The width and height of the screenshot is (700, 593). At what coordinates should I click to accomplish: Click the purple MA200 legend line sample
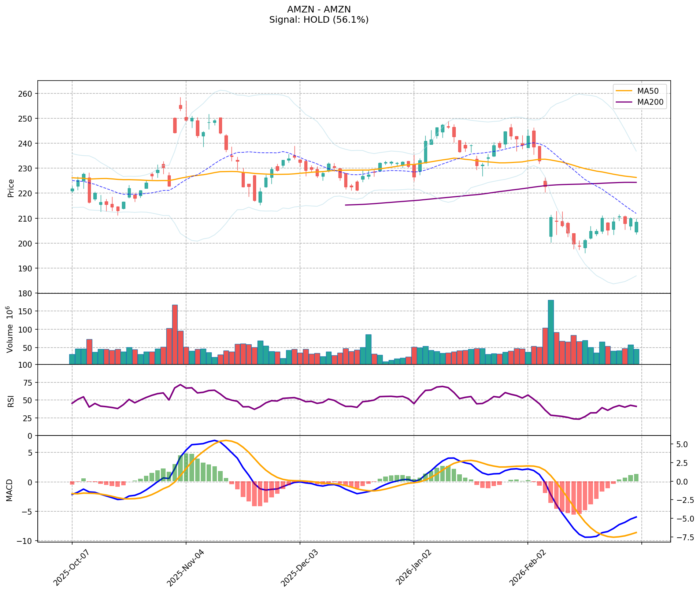pyautogui.click(x=624, y=102)
